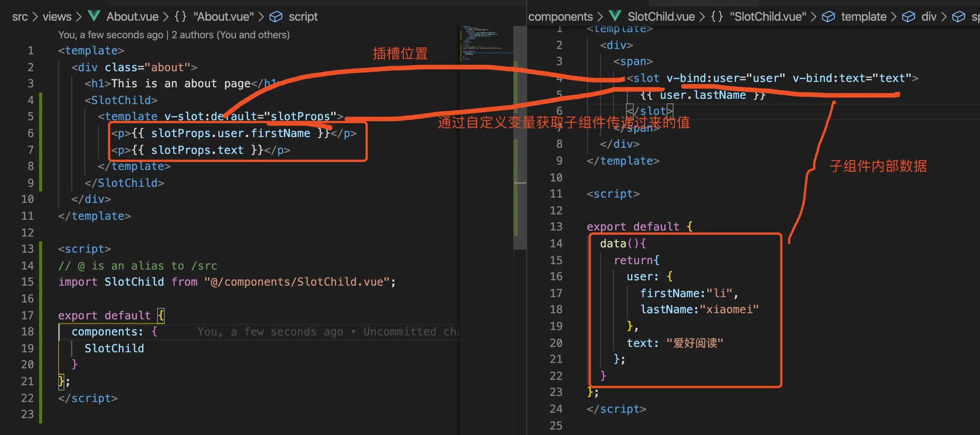This screenshot has height=435, width=980.
Task: Click the "2 authors (You and others)" code lens
Action: click(x=230, y=35)
